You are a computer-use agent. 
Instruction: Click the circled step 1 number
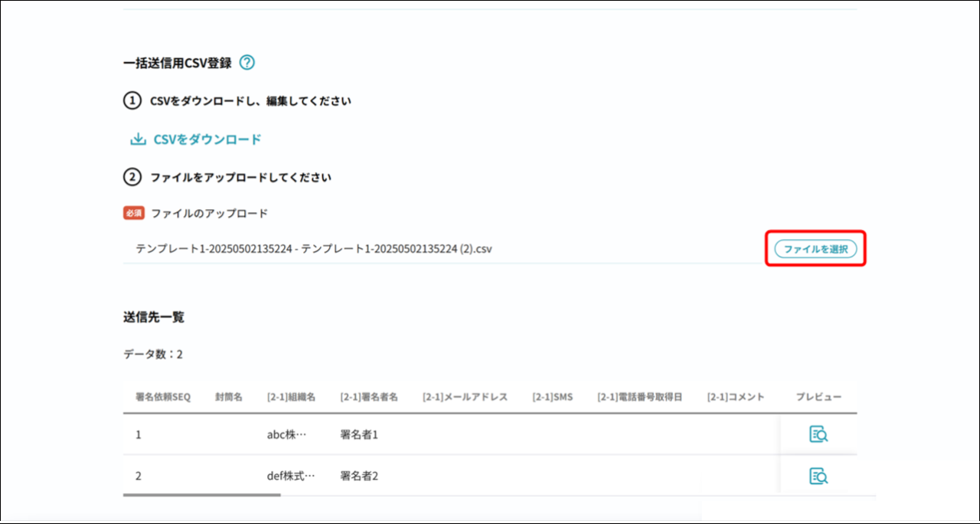pos(132,101)
